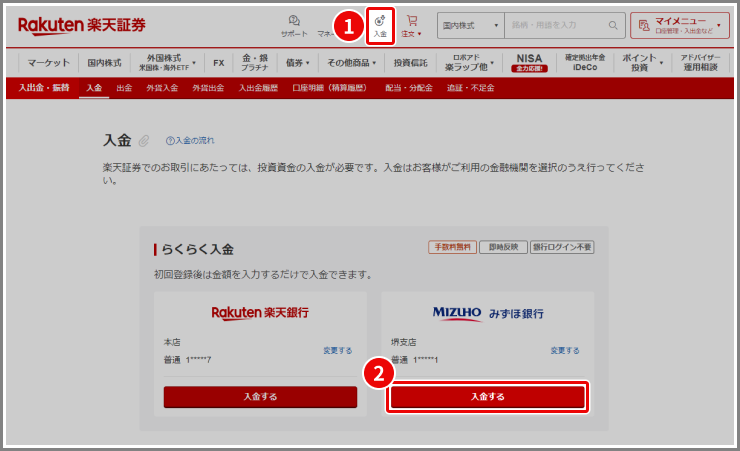This screenshot has height=451, width=740.
Task: Open 金・銀 プラチナ navigation item
Action: (255, 63)
